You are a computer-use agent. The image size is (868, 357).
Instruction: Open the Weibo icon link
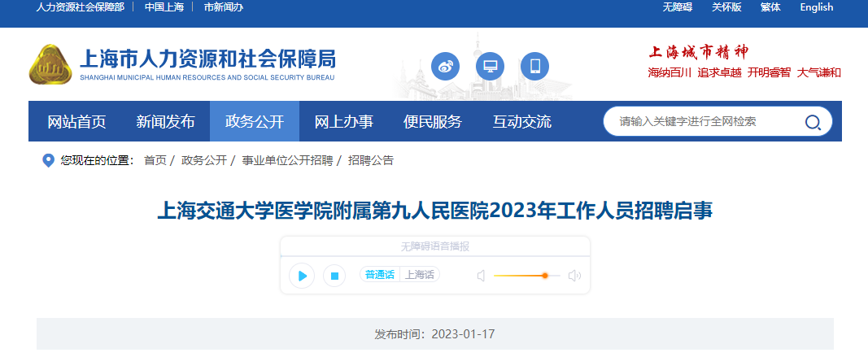(445, 67)
